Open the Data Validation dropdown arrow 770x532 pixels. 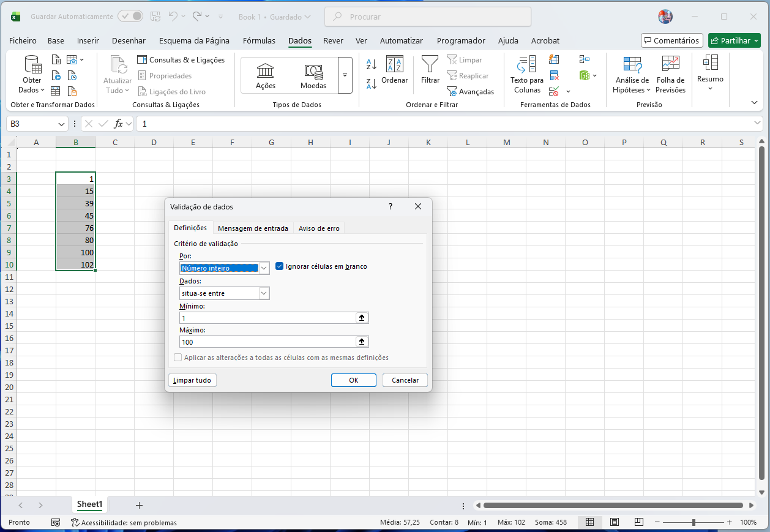tap(569, 91)
